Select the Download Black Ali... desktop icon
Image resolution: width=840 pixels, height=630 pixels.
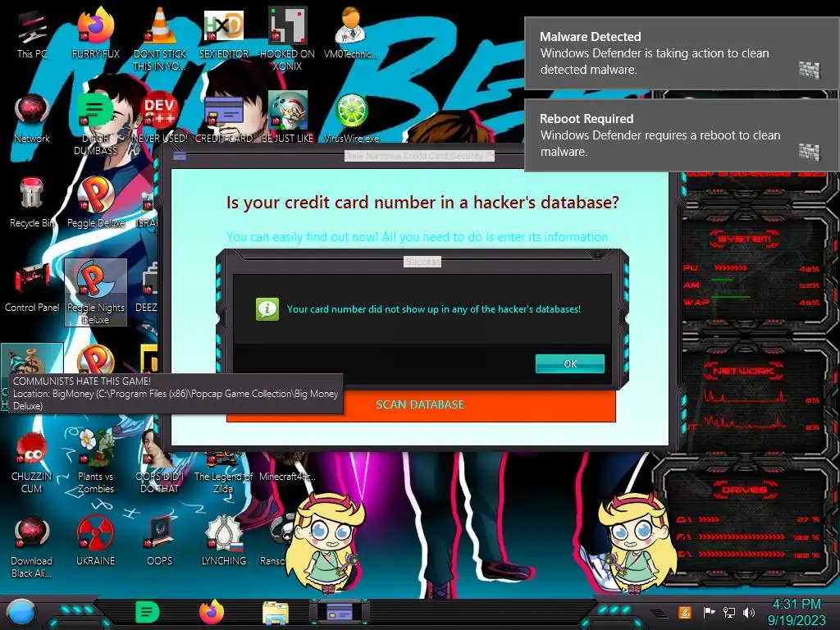tap(32, 547)
